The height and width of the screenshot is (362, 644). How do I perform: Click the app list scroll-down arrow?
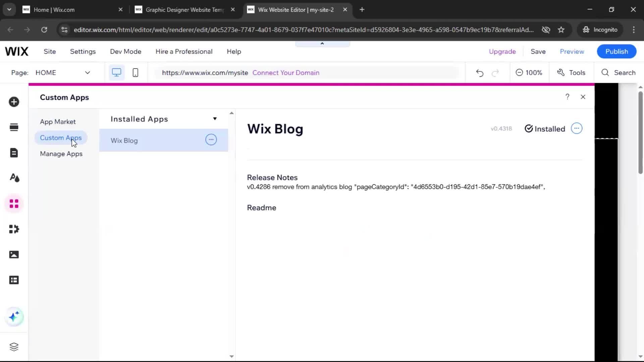click(x=231, y=356)
